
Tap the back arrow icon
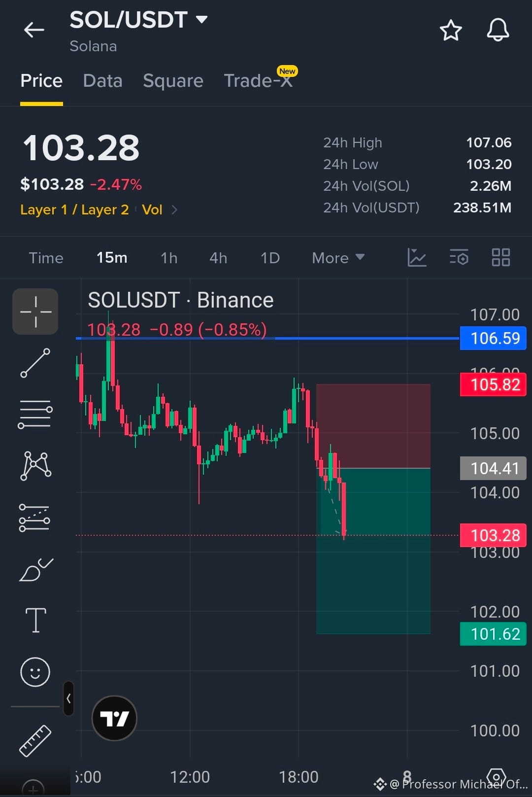coord(34,30)
